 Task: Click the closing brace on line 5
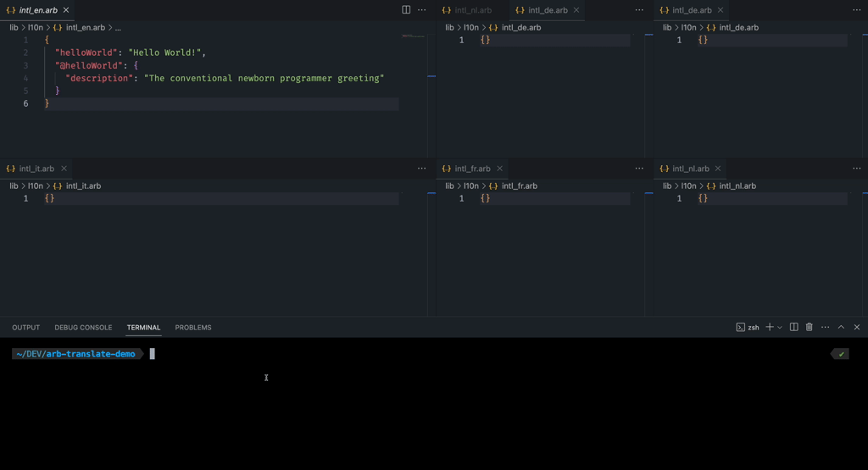(57, 91)
